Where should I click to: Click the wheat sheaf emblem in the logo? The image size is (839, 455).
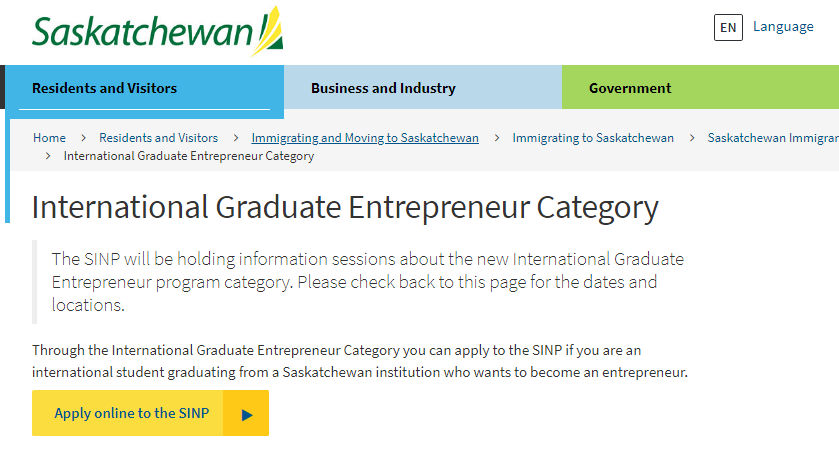pos(269,30)
